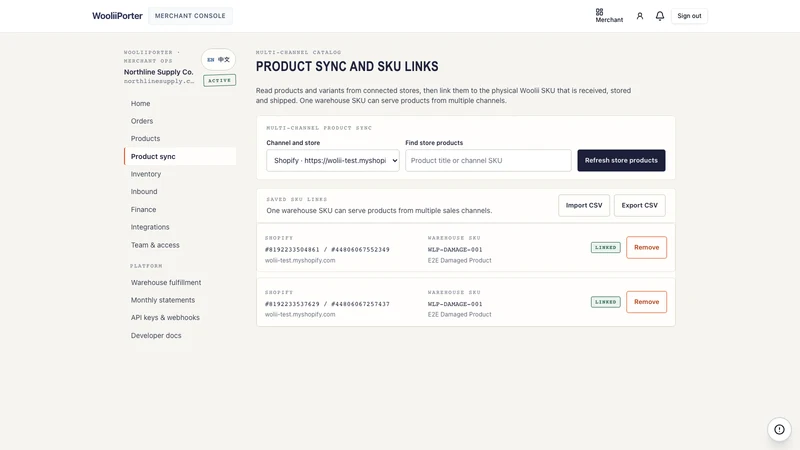
Task: Click wolii-test.myshopify.com in first row
Action: [x=300, y=260]
